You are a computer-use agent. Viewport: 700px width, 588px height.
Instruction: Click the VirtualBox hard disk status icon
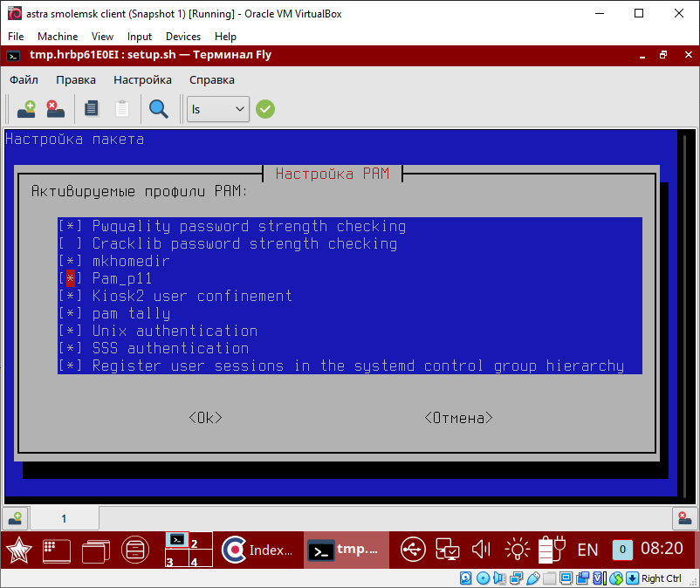465,578
